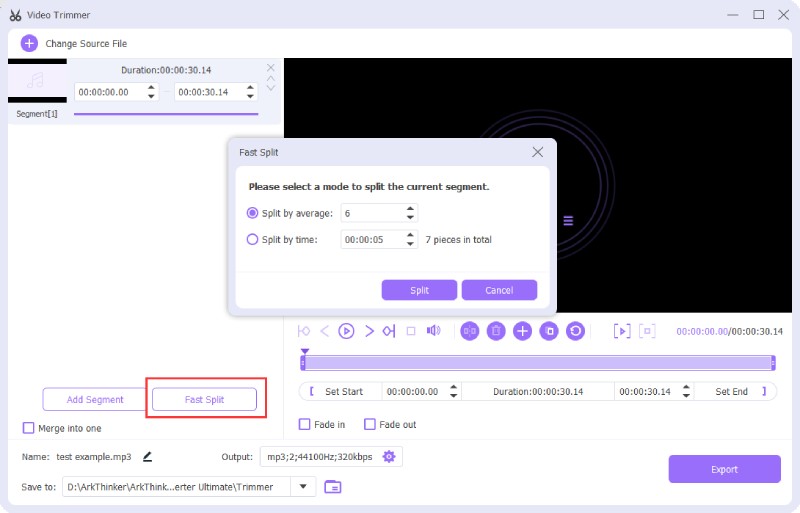
Task: Move Segment[1] down with the arrow
Action: coord(271,88)
